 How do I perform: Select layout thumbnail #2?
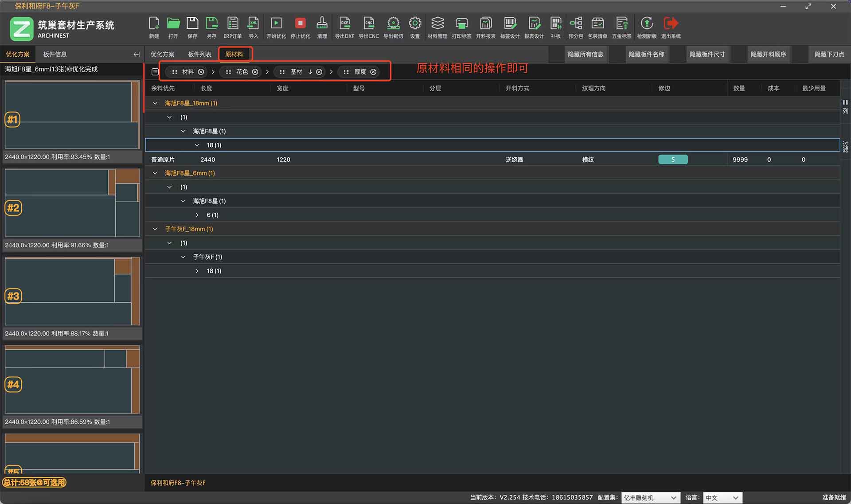[x=72, y=203]
